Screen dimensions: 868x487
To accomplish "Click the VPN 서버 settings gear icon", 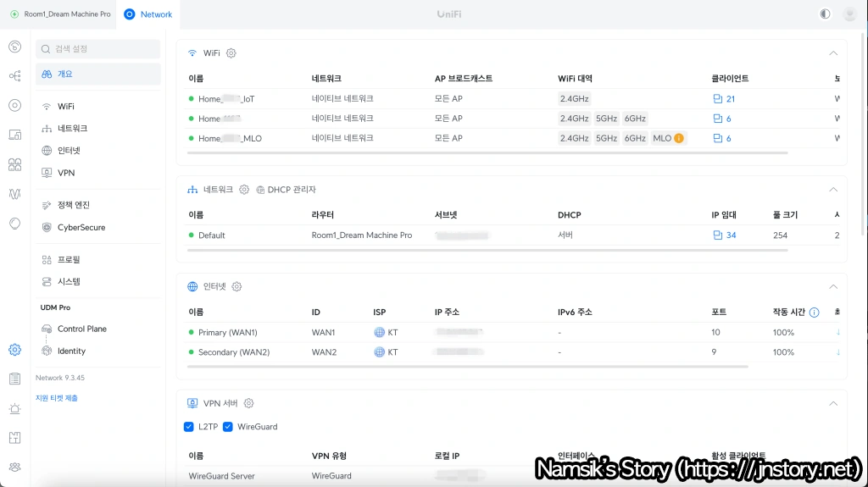I will 249,404.
